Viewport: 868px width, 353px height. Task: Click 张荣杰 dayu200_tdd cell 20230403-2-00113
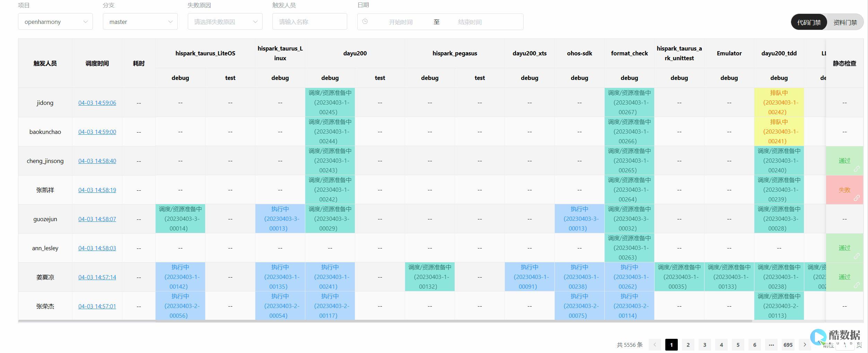pos(779,306)
